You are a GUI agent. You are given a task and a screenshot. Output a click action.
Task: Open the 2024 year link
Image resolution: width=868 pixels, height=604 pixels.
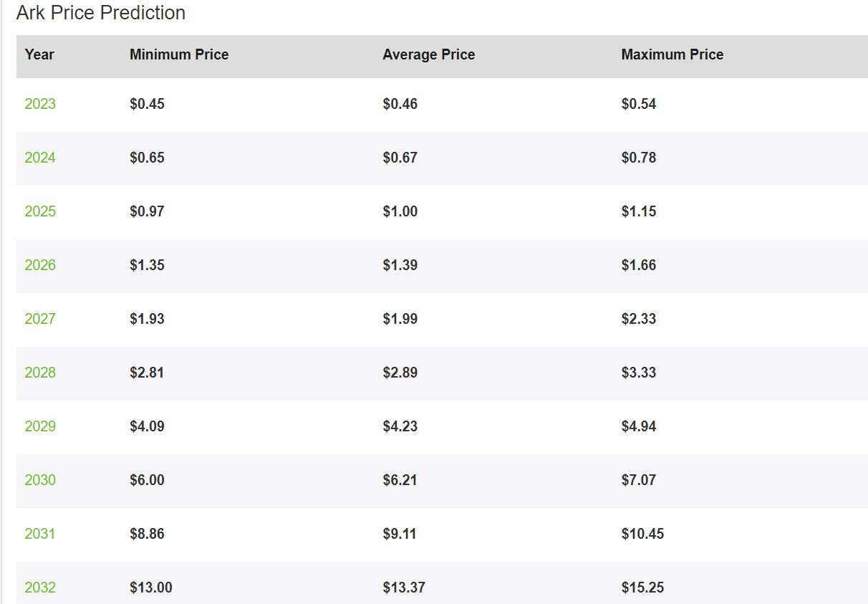click(40, 158)
